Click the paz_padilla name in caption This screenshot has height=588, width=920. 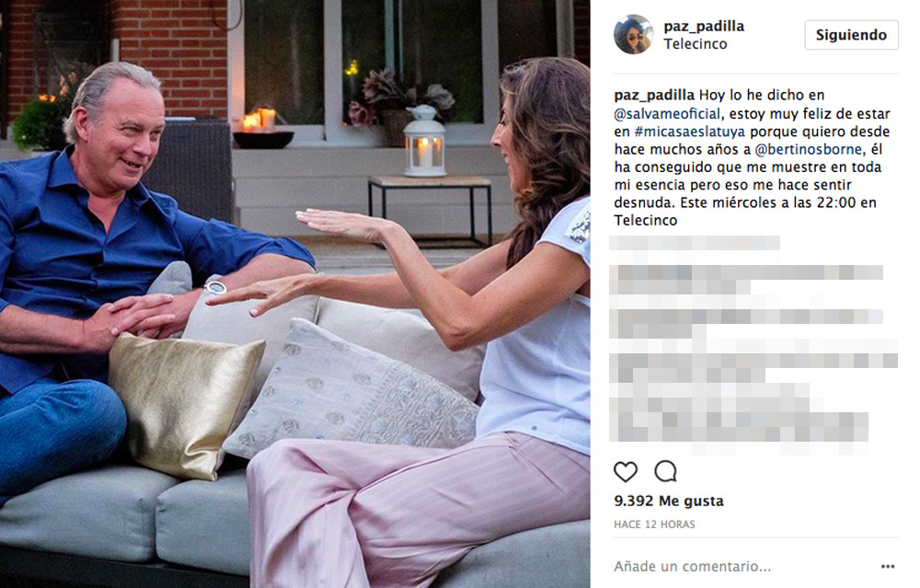pos(654,95)
